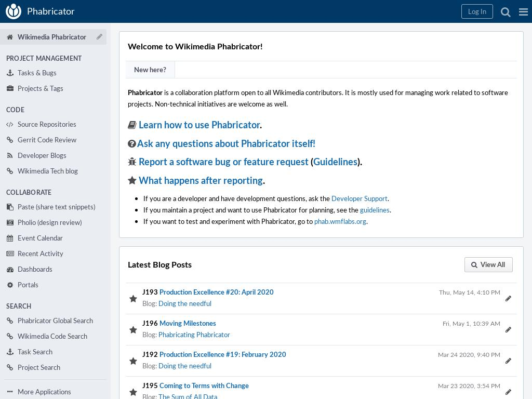Open the Developer Support link

click(x=360, y=198)
